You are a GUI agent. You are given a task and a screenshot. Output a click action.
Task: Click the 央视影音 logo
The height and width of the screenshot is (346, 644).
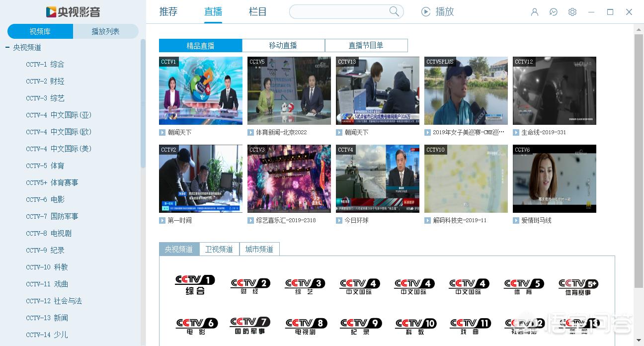(x=73, y=12)
